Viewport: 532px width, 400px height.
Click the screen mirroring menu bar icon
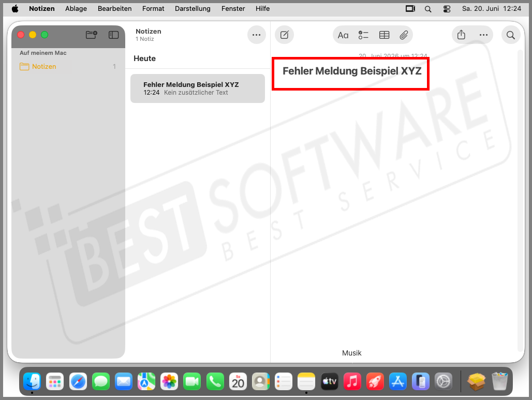tap(410, 8)
